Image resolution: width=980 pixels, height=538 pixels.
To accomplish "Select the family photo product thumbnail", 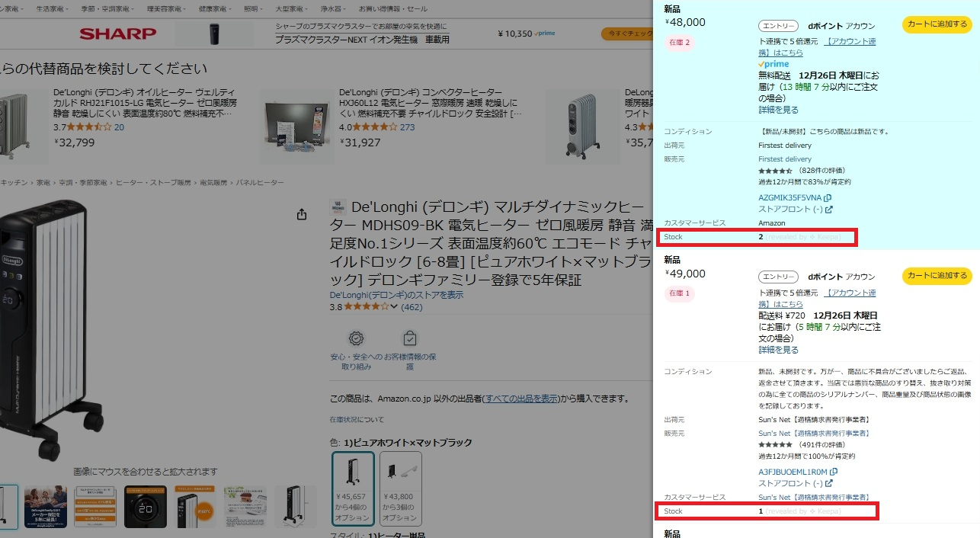I will (46, 507).
